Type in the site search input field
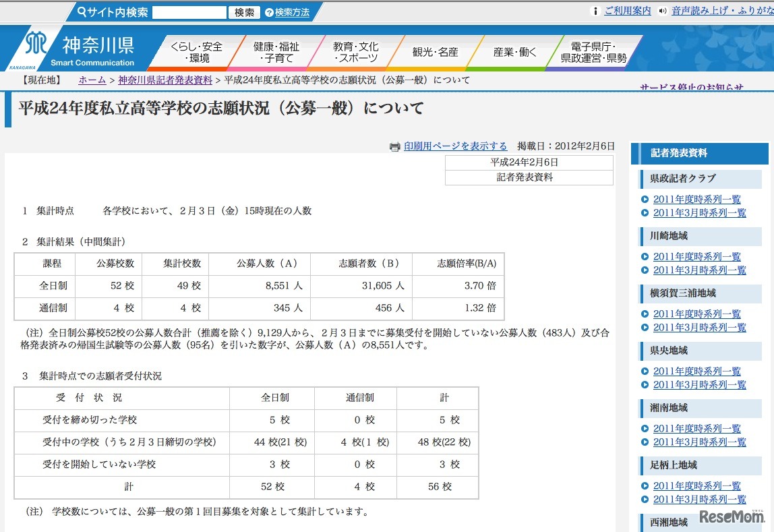 [189, 12]
